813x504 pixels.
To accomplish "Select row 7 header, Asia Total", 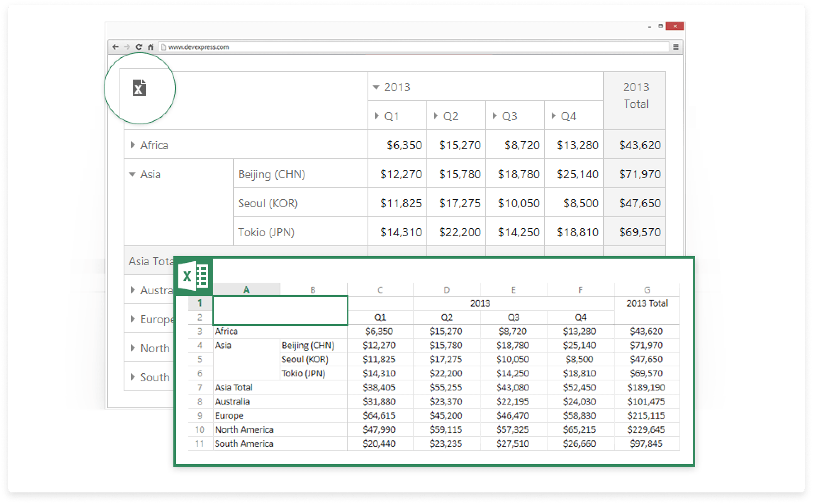I will [200, 387].
